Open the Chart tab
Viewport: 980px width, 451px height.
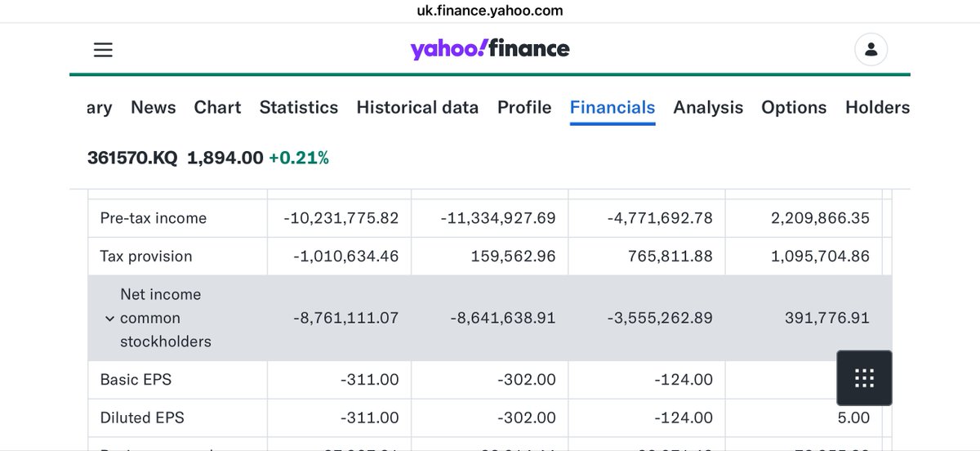click(x=217, y=107)
